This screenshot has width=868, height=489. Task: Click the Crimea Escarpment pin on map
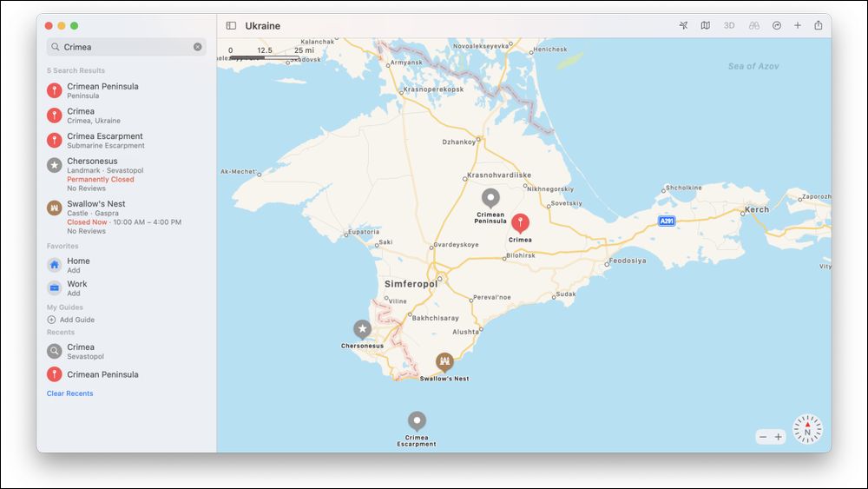[417, 421]
